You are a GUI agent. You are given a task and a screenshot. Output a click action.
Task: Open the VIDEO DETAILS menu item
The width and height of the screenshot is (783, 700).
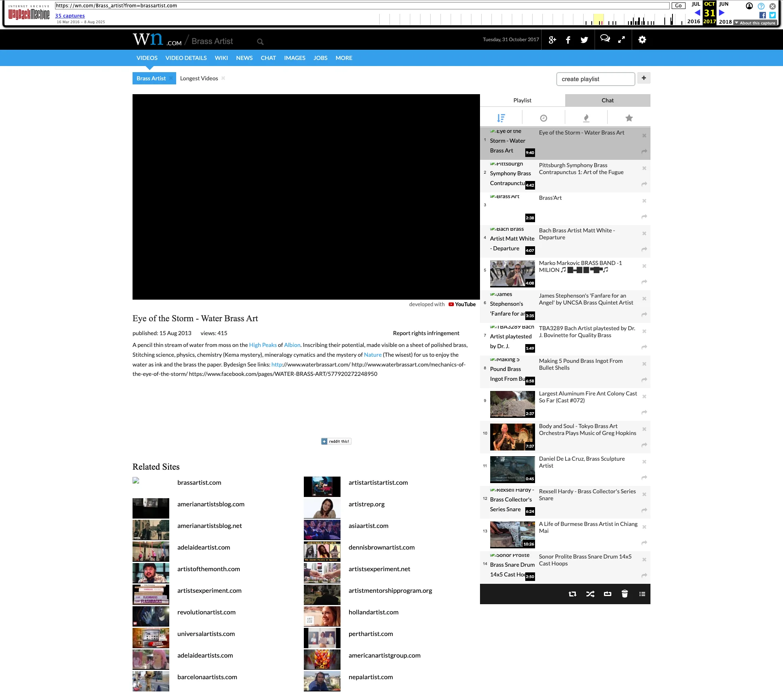pyautogui.click(x=186, y=57)
